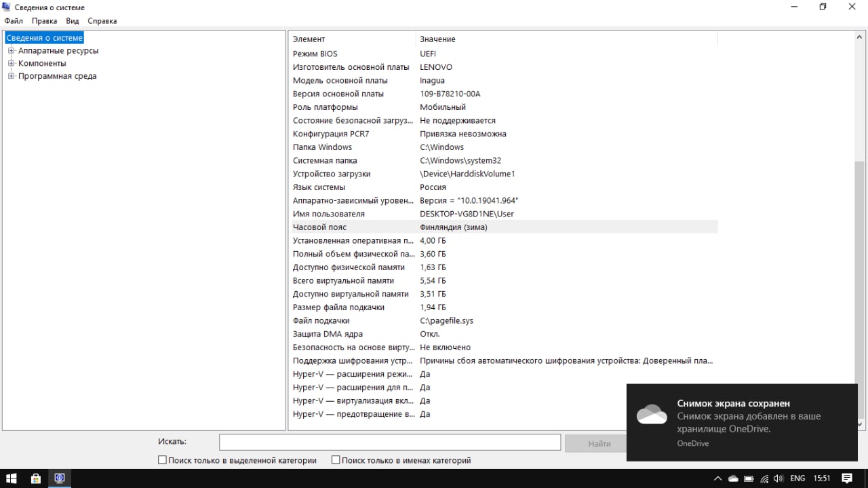Select Изготовитель основной платы row
This screenshot has width=868, height=488.
coord(504,67)
